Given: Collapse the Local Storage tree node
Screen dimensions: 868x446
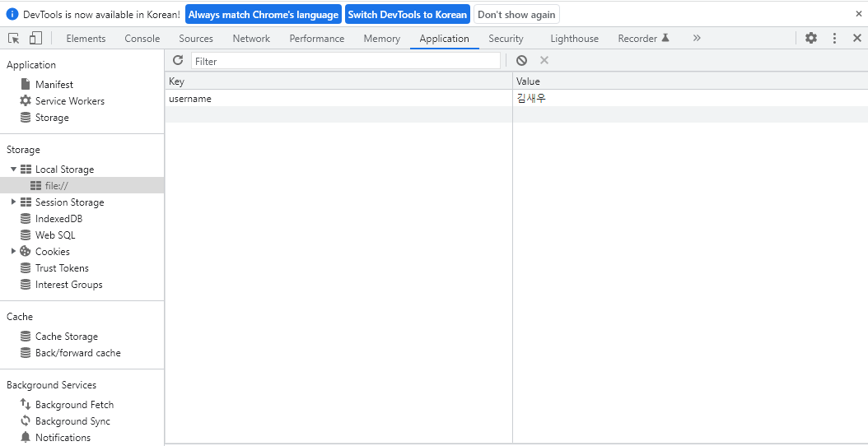Looking at the screenshot, I should click(x=14, y=170).
